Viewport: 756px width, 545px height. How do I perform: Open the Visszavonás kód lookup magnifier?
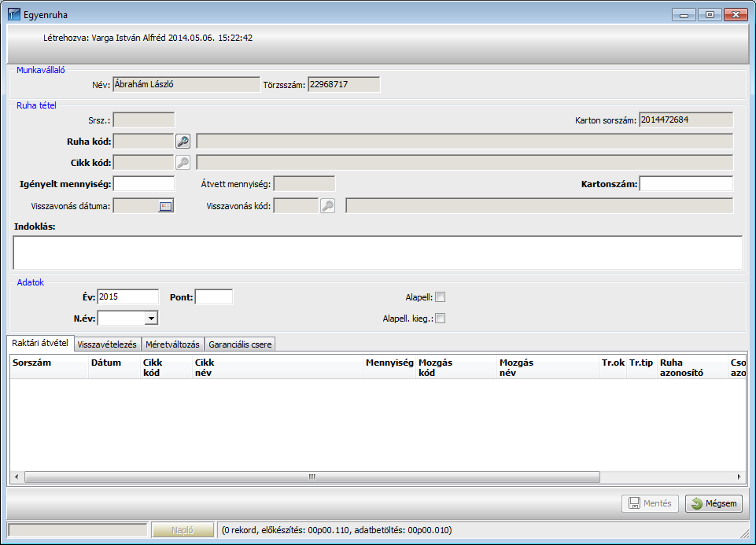tap(327, 206)
